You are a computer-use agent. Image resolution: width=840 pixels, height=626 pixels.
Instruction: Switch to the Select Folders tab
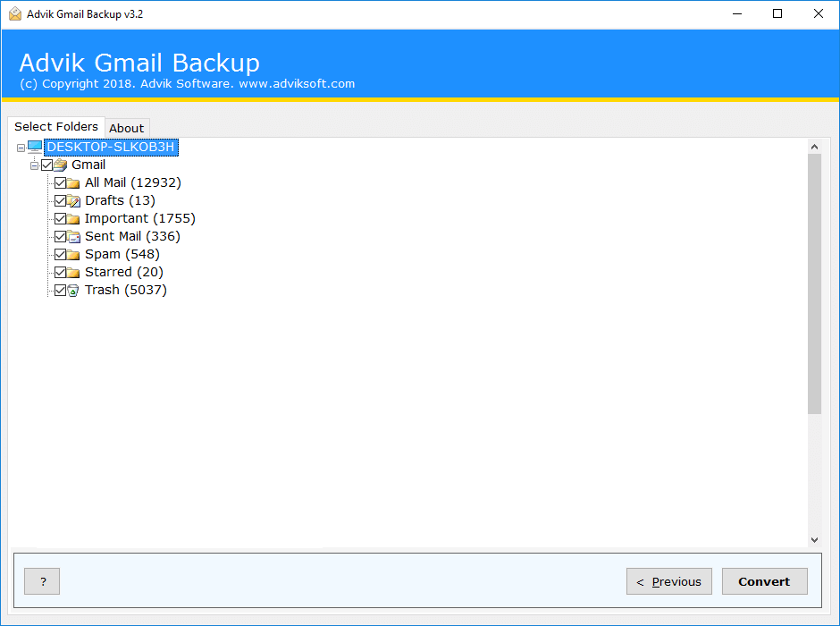click(x=56, y=126)
